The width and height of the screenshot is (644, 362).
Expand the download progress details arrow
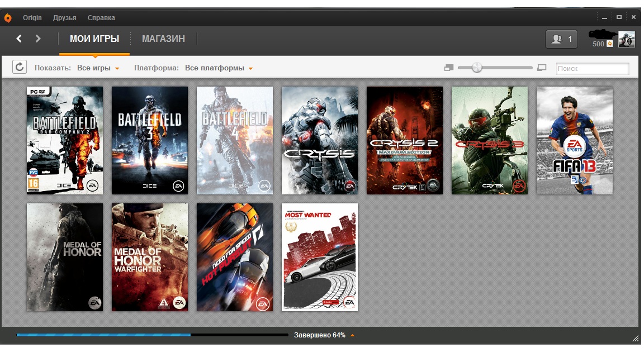click(x=352, y=335)
